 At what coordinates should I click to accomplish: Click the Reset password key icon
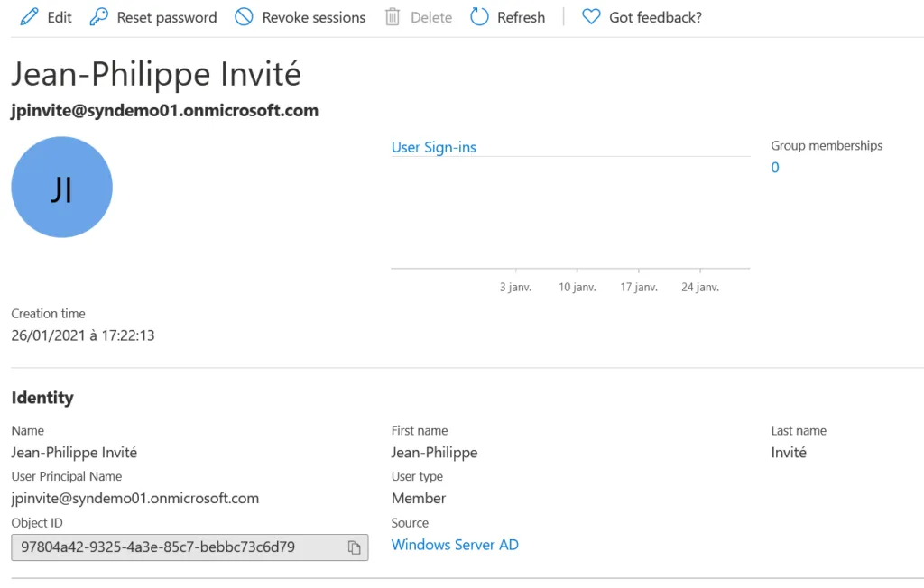(x=99, y=17)
